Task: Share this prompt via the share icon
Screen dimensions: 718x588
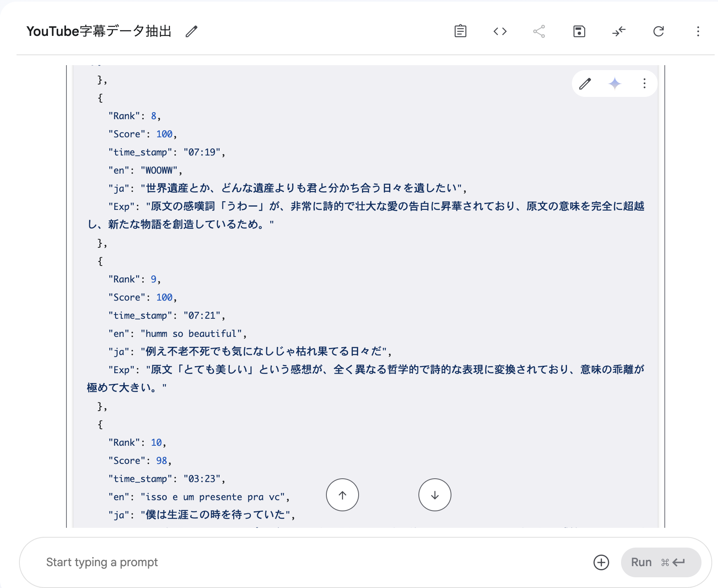Action: (x=539, y=31)
